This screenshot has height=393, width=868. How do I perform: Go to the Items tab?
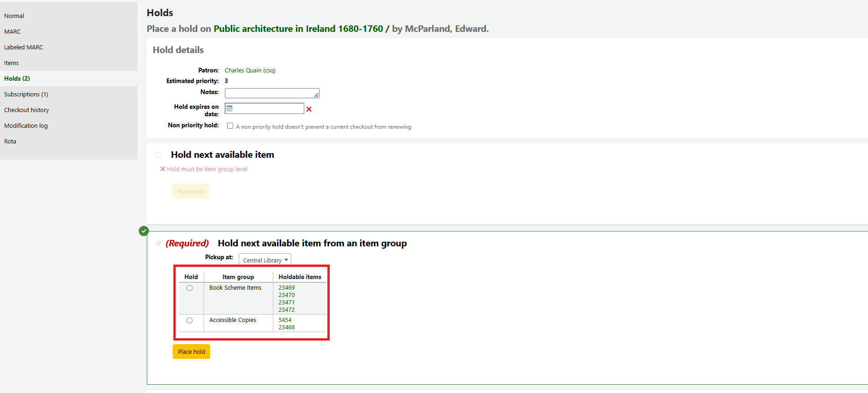coord(12,63)
